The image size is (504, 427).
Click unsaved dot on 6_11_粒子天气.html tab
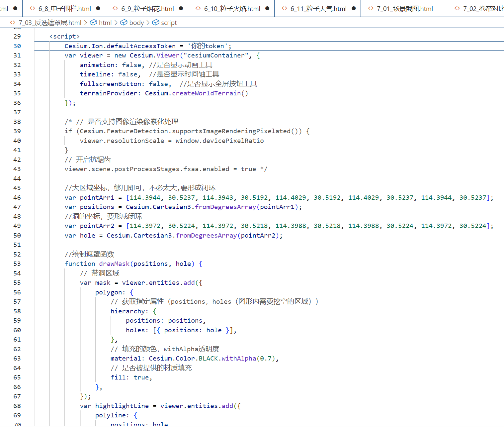click(354, 8)
